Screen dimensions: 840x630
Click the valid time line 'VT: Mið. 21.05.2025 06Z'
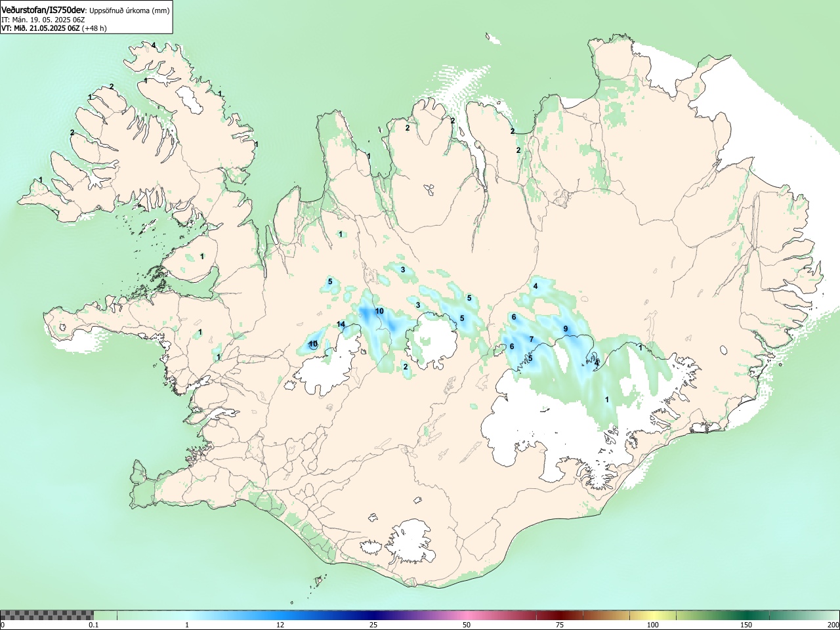[x=41, y=28]
